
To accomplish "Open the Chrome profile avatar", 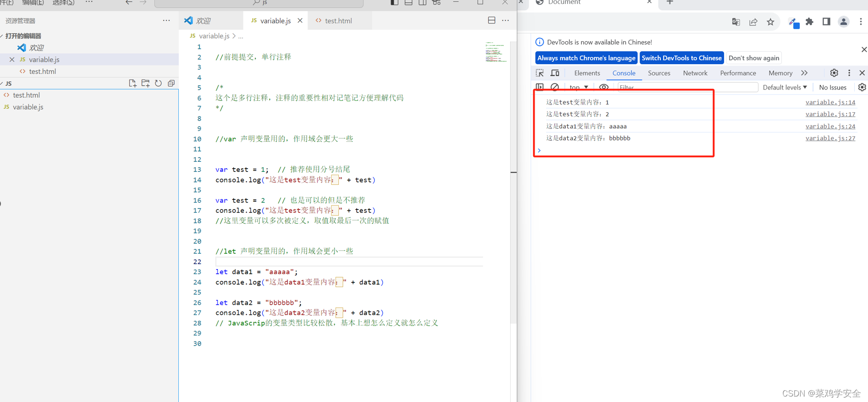I will (x=844, y=22).
